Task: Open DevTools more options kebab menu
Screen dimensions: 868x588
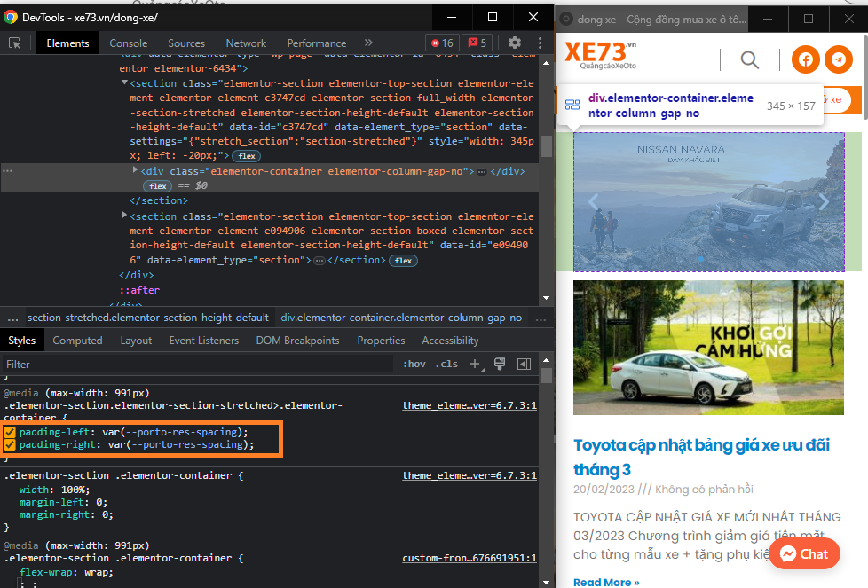Action: point(540,43)
